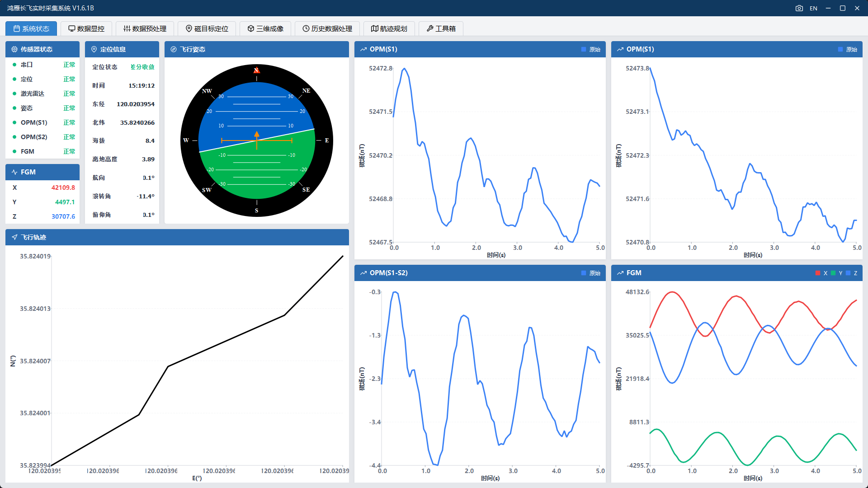Click the blue 原始 swatch in first OPM(S1) chart
Viewport: 868px width, 488px height.
584,49
